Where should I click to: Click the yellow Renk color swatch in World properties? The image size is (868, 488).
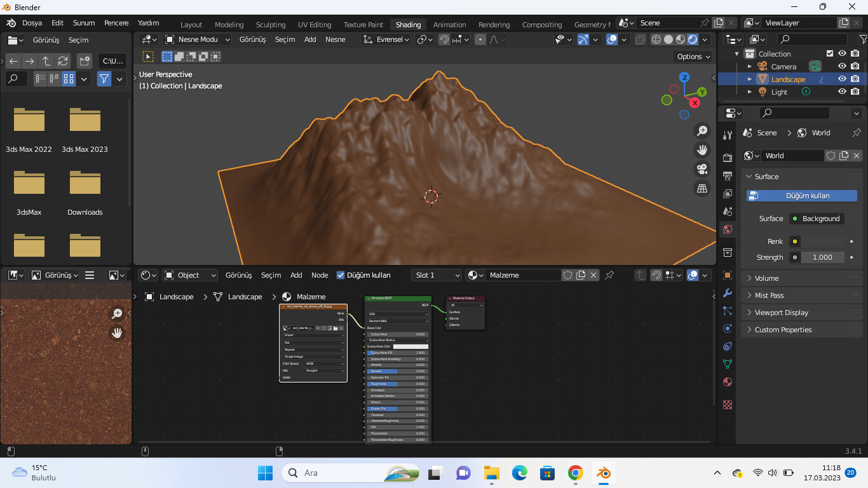pyautogui.click(x=795, y=241)
